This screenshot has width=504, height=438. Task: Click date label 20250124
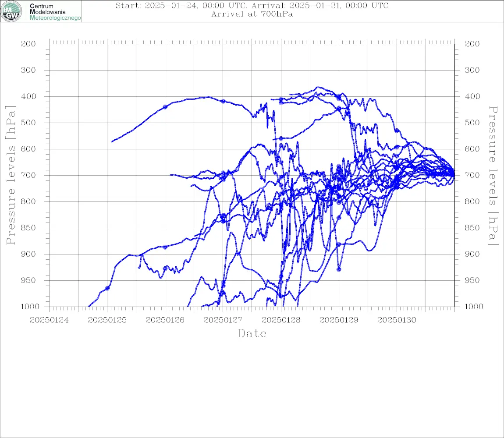click(x=49, y=320)
